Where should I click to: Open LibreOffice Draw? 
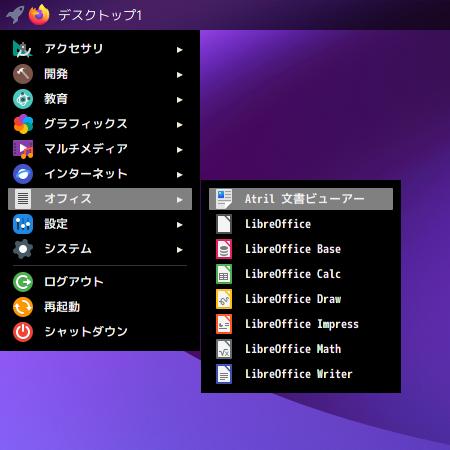[x=301, y=299]
